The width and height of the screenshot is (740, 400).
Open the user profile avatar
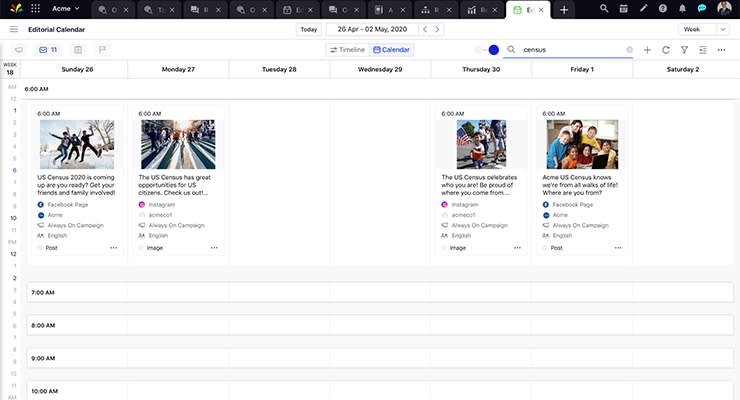[724, 8]
